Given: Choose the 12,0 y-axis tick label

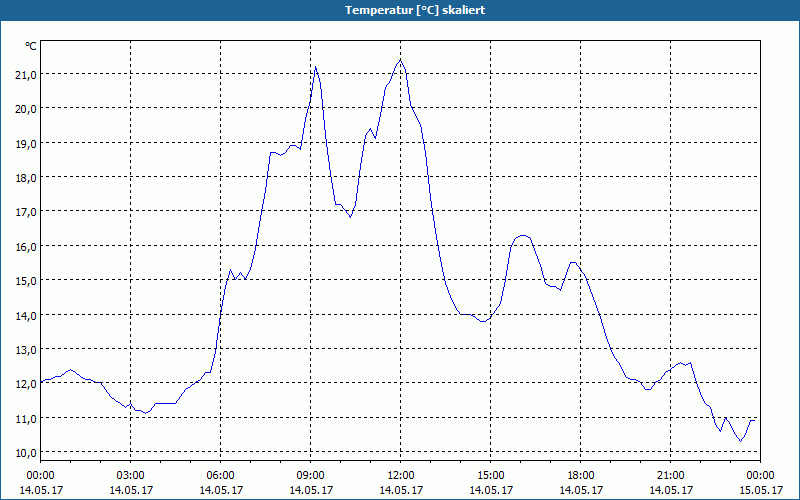Looking at the screenshot, I should click(27, 384).
